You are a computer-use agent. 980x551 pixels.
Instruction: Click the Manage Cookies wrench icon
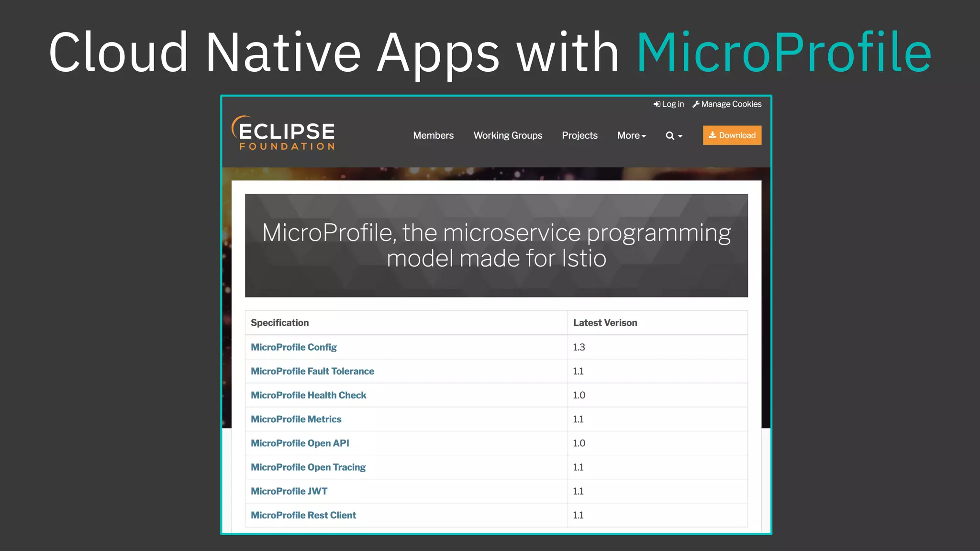pyautogui.click(x=696, y=104)
